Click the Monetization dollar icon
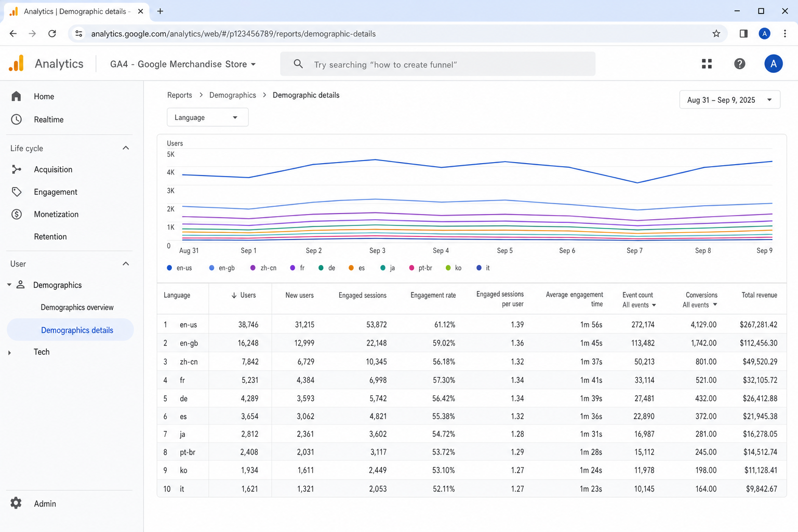This screenshot has width=798, height=532. [x=17, y=214]
